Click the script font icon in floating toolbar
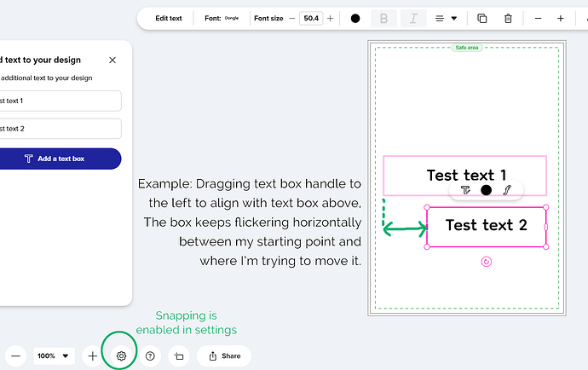 pyautogui.click(x=507, y=190)
